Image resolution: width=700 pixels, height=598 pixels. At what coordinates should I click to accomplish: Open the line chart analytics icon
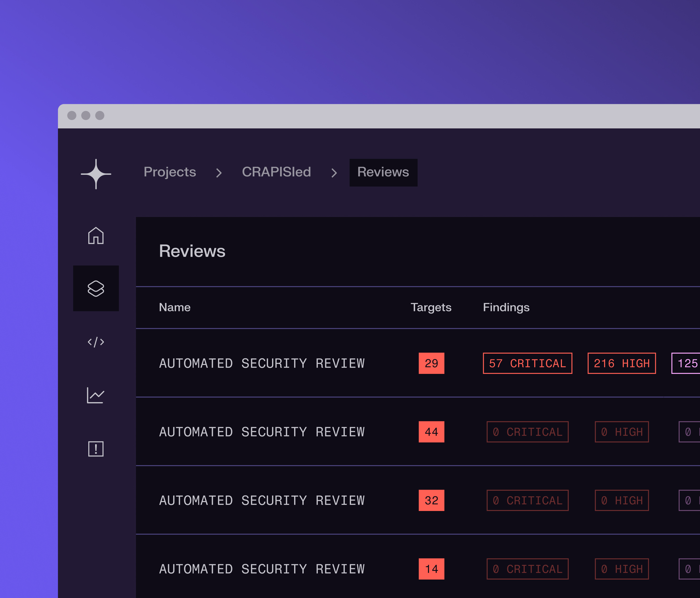click(96, 395)
